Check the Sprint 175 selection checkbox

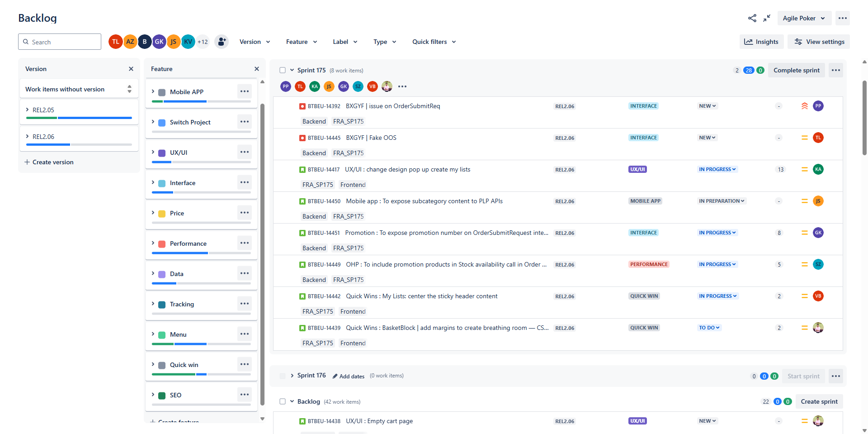click(x=282, y=70)
